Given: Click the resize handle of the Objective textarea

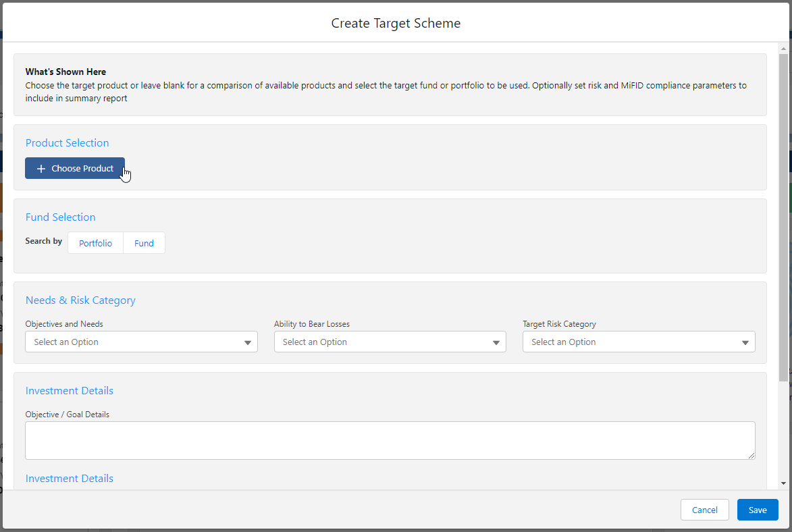Looking at the screenshot, I should (x=751, y=456).
